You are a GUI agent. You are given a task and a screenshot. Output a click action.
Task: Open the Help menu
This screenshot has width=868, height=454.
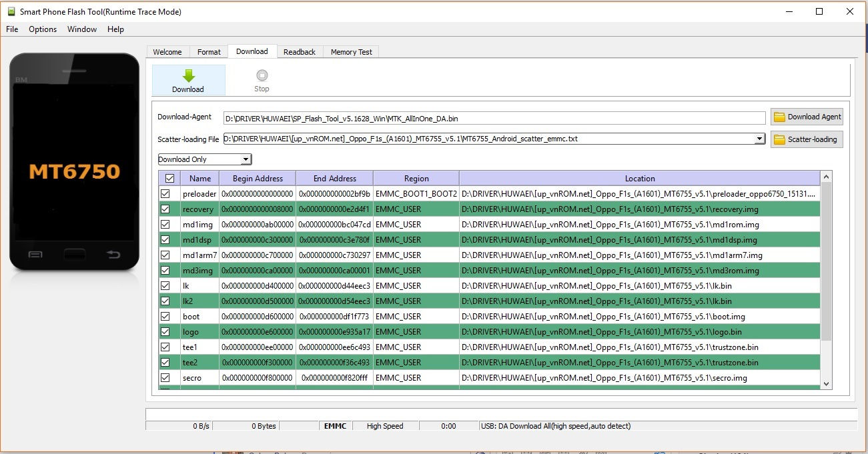tap(116, 29)
